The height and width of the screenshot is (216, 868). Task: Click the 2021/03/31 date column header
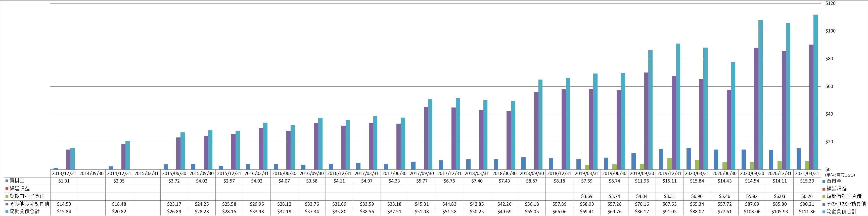point(807,173)
